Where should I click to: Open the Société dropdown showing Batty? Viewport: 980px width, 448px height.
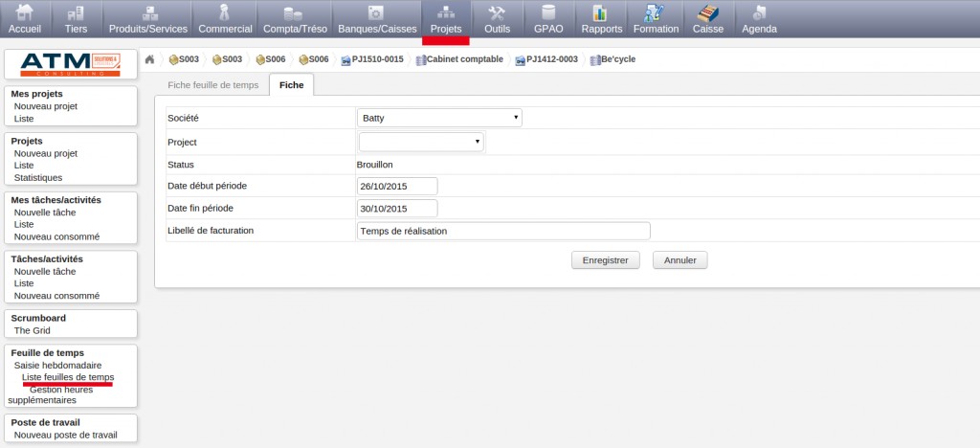pos(440,118)
